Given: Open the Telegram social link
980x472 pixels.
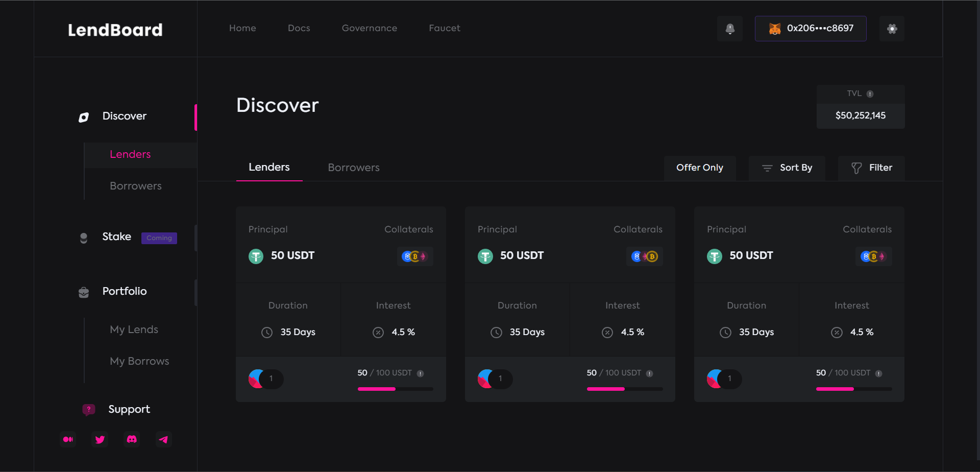Looking at the screenshot, I should 163,439.
